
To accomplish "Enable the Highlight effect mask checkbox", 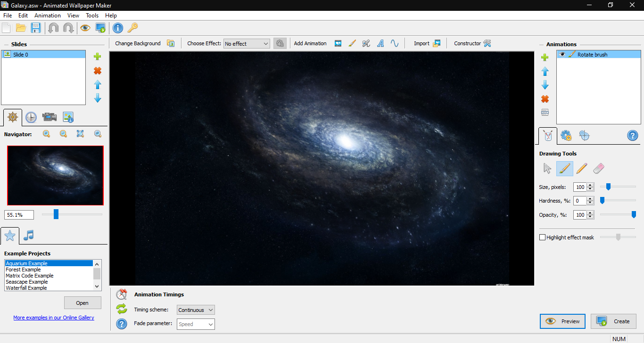I will [542, 237].
